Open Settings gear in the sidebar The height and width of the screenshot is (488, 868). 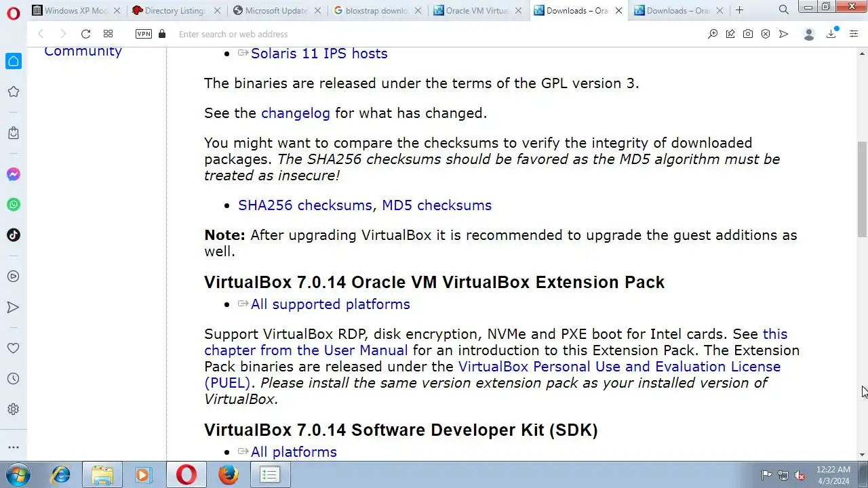[14, 409]
